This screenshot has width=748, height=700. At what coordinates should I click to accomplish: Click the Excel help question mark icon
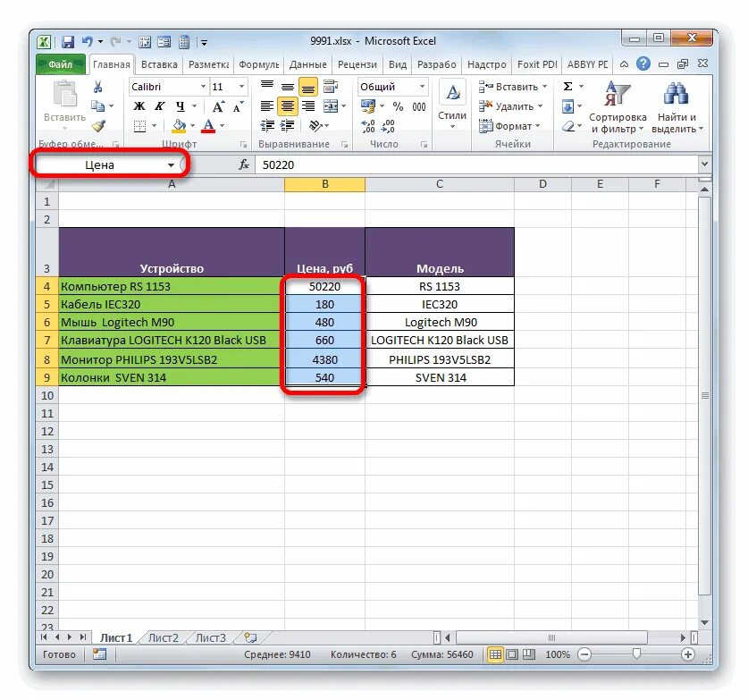643,64
